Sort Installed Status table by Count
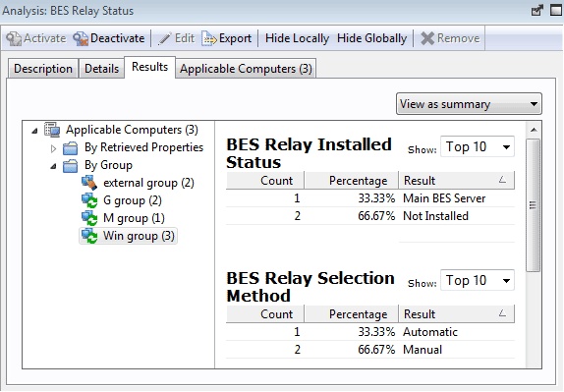This screenshot has width=564, height=392. pyautogui.click(x=265, y=180)
